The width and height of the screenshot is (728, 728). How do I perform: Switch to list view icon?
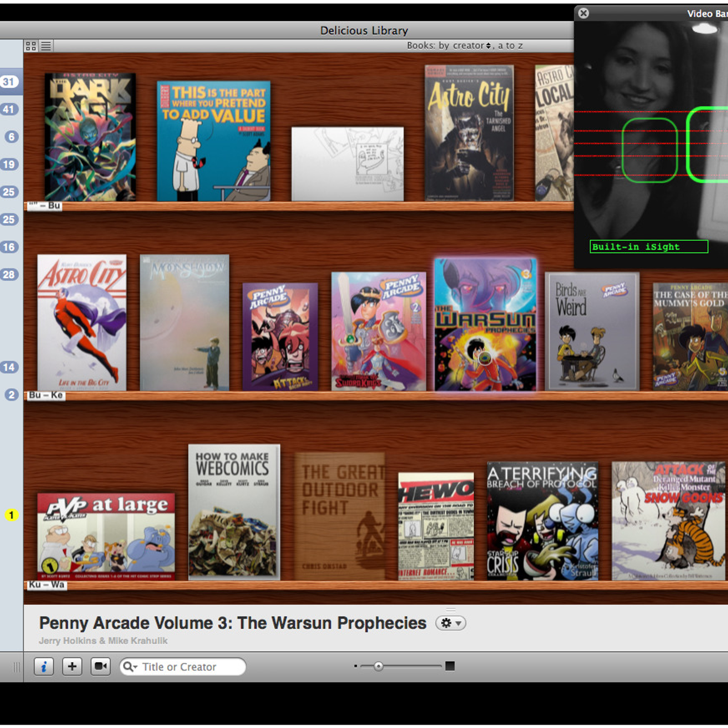tap(46, 46)
